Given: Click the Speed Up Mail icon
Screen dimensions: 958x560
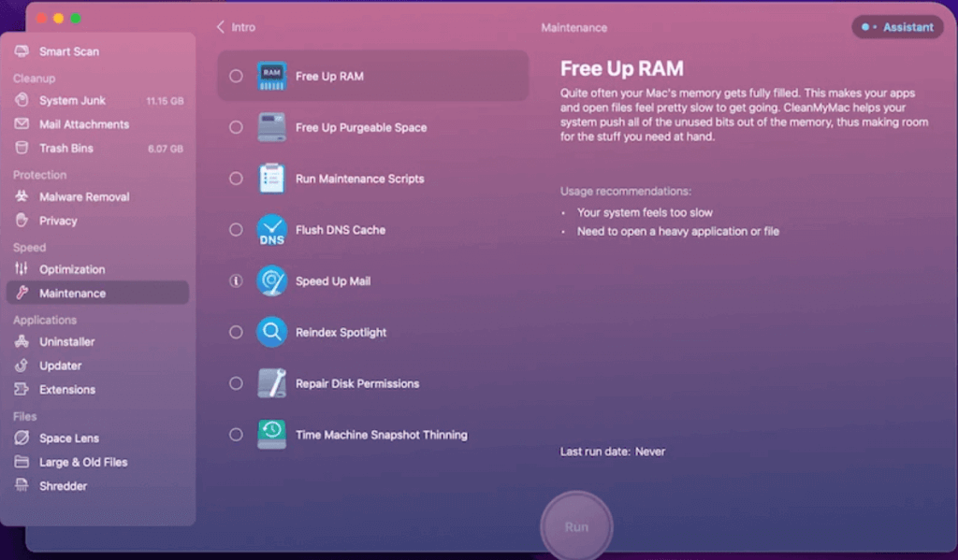Looking at the screenshot, I should [x=272, y=280].
